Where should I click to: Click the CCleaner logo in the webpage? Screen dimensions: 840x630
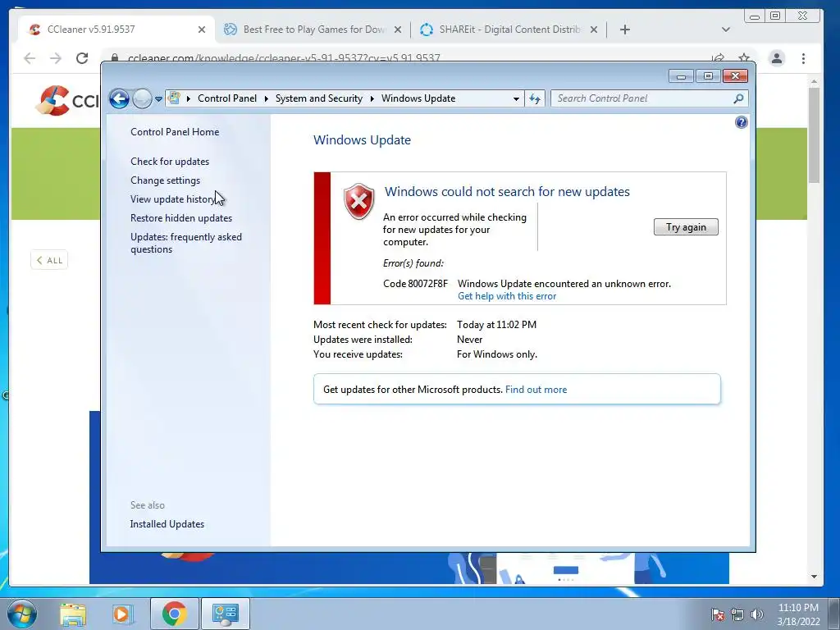point(67,100)
